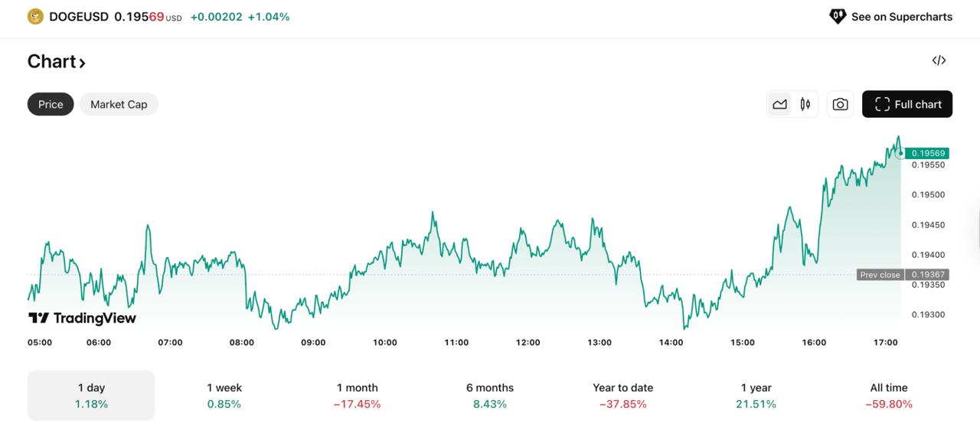980x430 pixels.
Task: Click the current price label 0.19569
Action: (x=927, y=153)
